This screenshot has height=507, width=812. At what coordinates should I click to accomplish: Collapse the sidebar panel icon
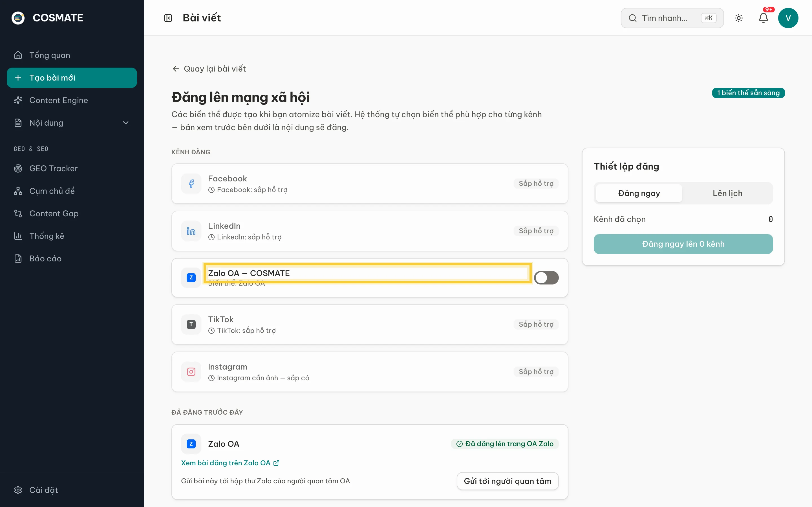(168, 18)
